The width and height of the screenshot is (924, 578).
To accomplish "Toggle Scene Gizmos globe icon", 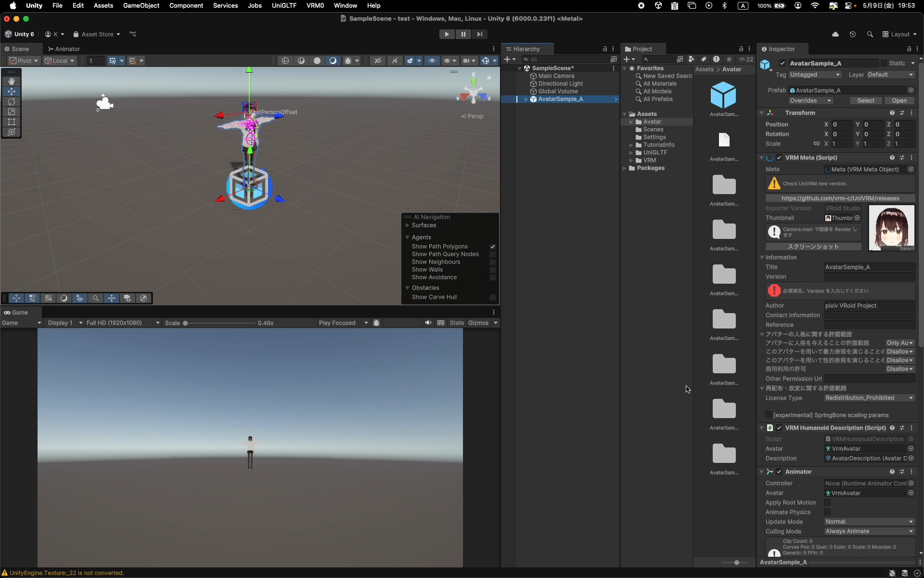I will coord(486,61).
